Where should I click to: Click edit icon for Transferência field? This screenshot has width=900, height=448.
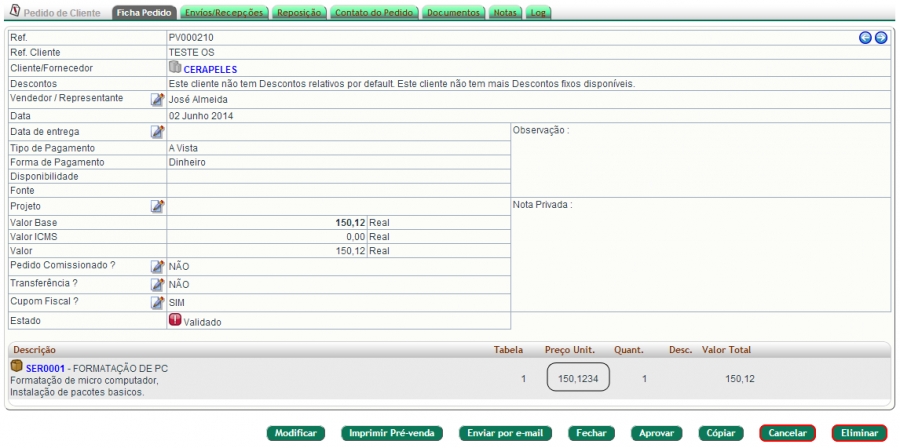pos(157,284)
